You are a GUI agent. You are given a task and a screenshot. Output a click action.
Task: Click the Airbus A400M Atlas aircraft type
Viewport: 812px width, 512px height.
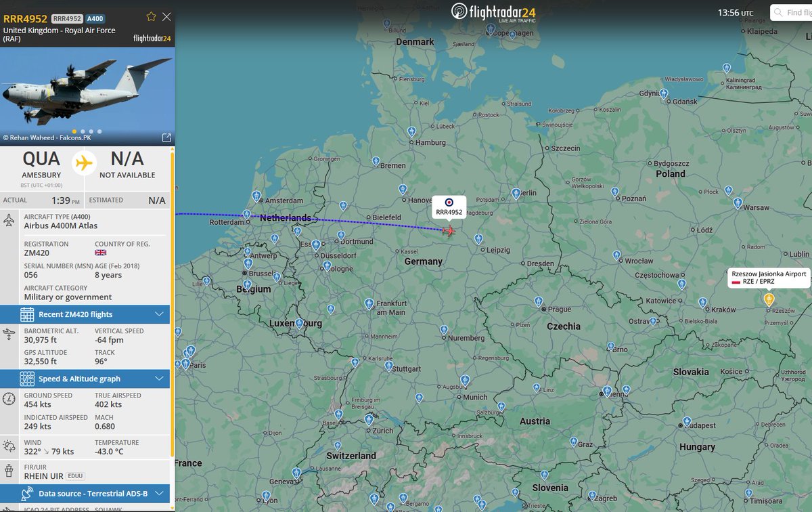pyautogui.click(x=61, y=226)
